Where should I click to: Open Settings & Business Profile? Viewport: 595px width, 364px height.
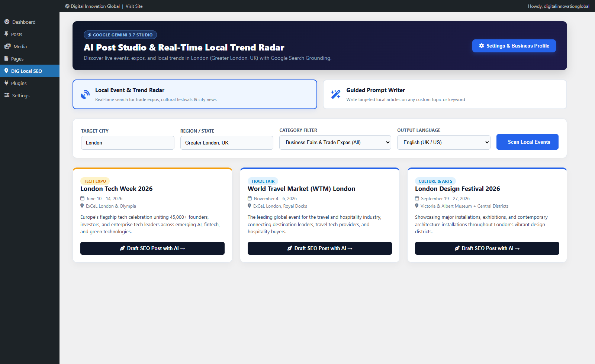coord(514,46)
